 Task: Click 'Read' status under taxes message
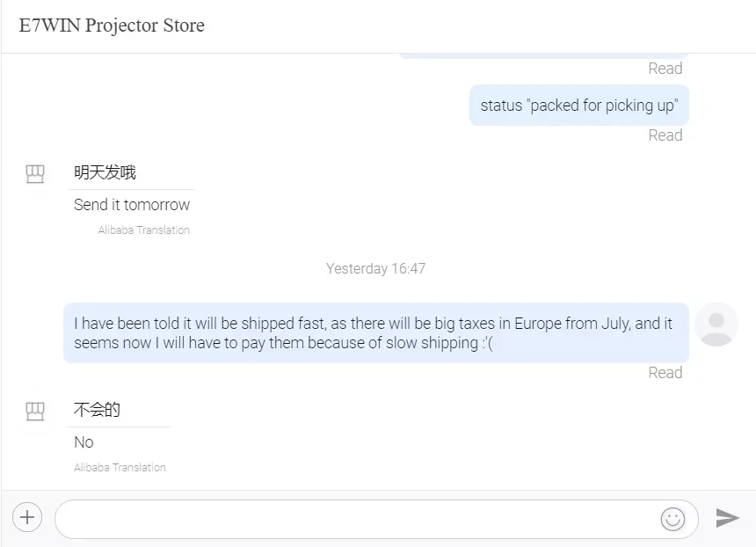click(x=665, y=373)
